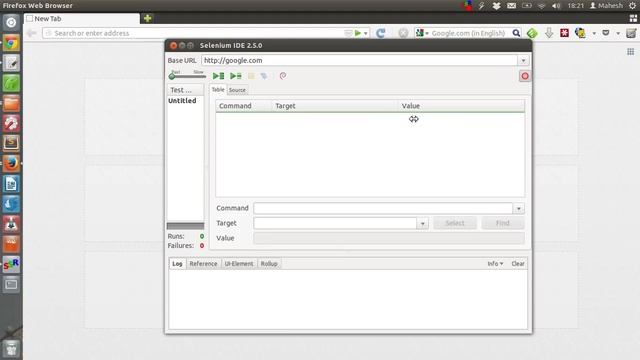Click the Value column header
640x360 pixels.
click(461, 106)
